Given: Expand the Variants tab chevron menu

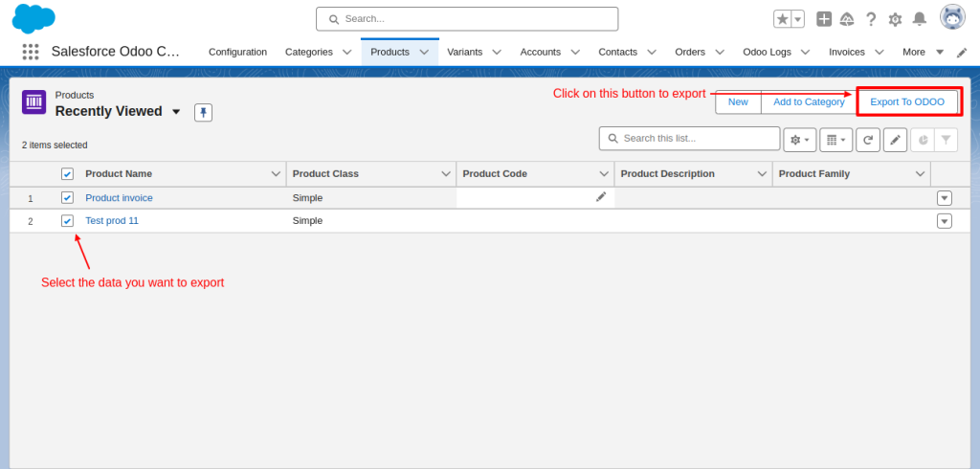Looking at the screenshot, I should pyautogui.click(x=497, y=52).
